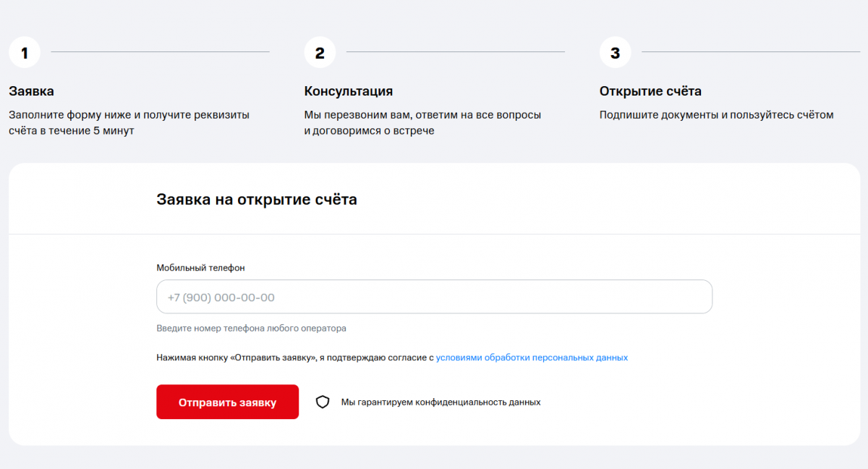868x469 pixels.
Task: Click the Открытие счёта step heading
Action: 650,91
